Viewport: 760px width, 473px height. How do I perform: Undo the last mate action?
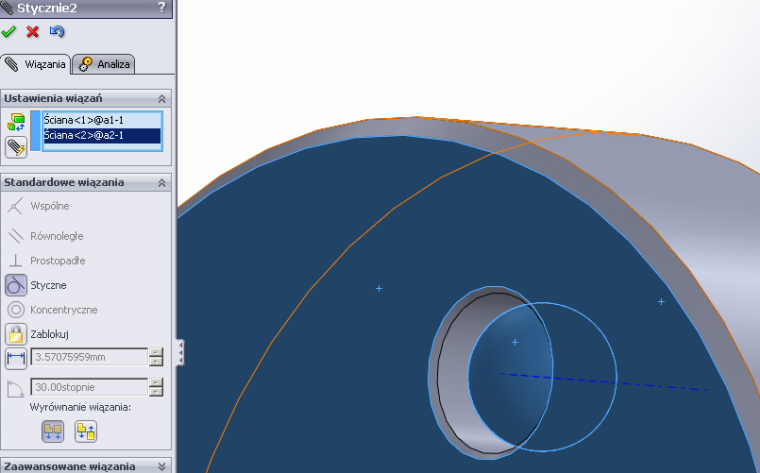click(x=57, y=32)
